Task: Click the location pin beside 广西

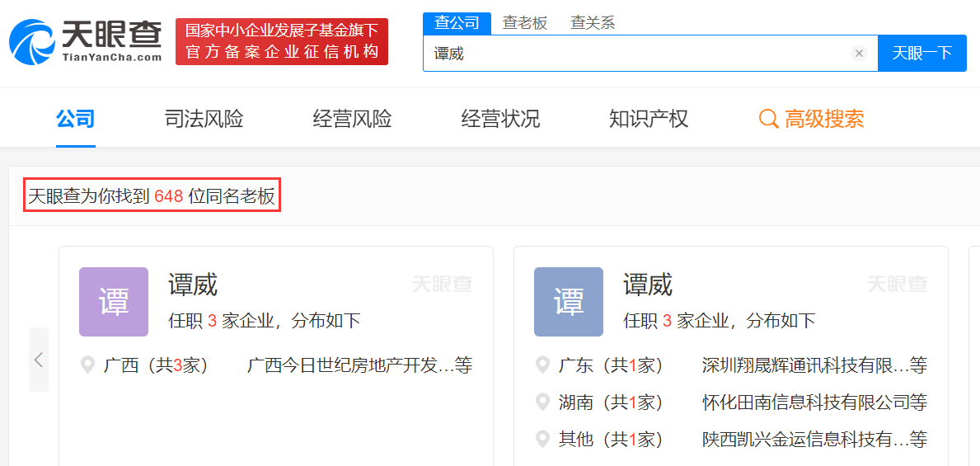Action: [88, 365]
